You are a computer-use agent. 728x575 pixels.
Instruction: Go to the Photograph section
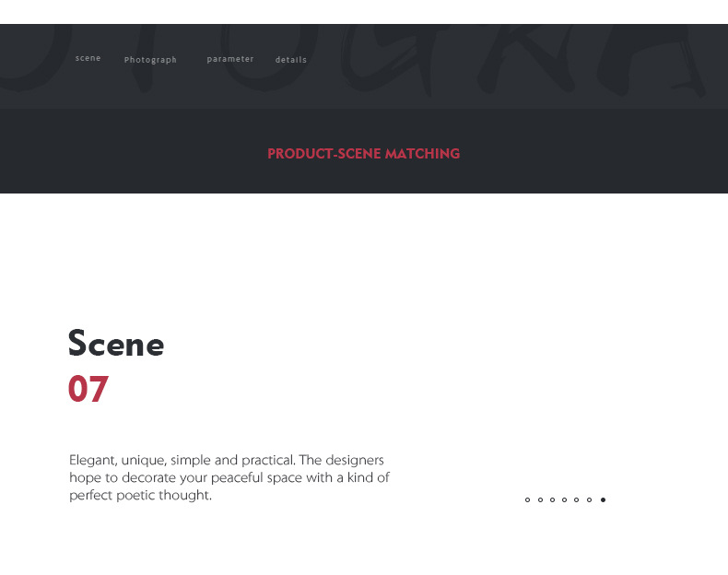click(150, 60)
